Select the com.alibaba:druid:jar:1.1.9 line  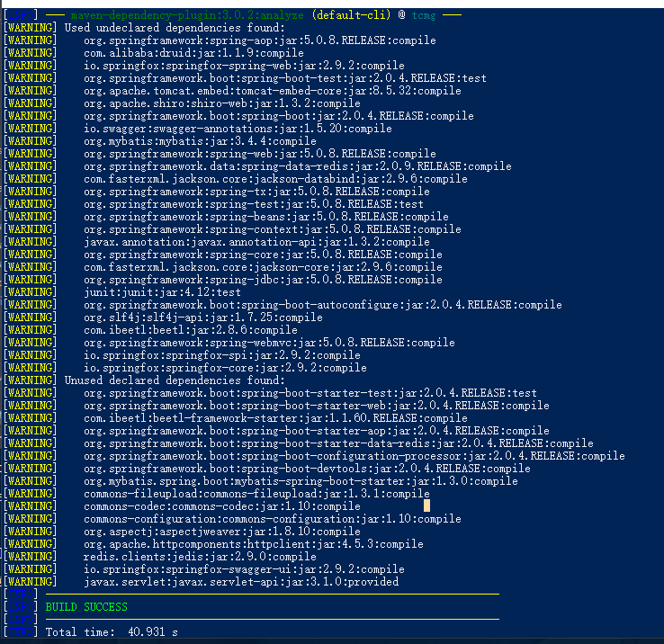193,53
